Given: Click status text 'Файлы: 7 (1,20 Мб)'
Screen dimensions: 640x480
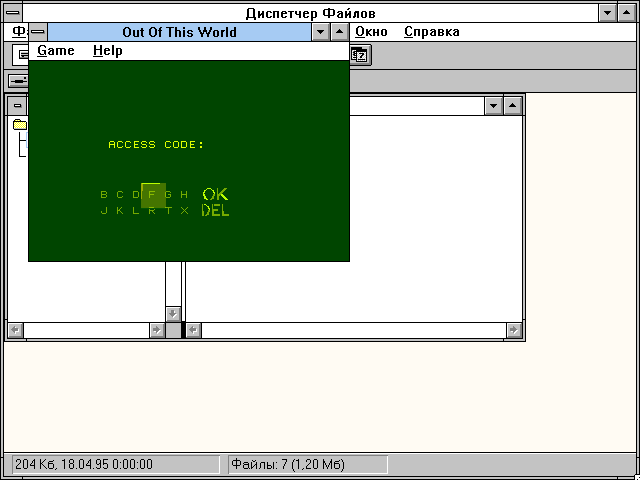Looking at the screenshot, I should (x=288, y=464).
